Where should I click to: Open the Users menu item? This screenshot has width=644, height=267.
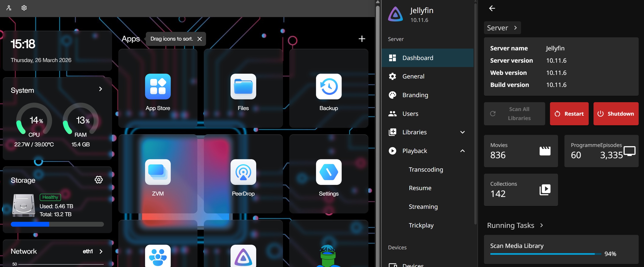pyautogui.click(x=410, y=114)
